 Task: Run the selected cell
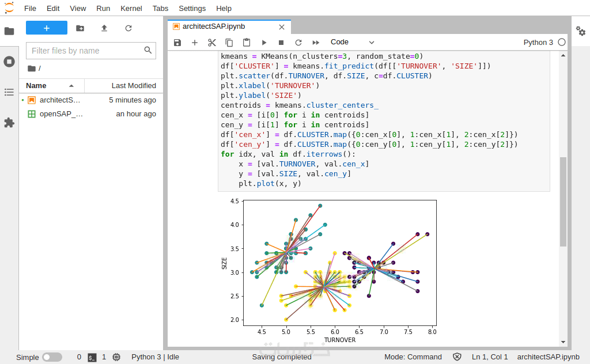264,43
